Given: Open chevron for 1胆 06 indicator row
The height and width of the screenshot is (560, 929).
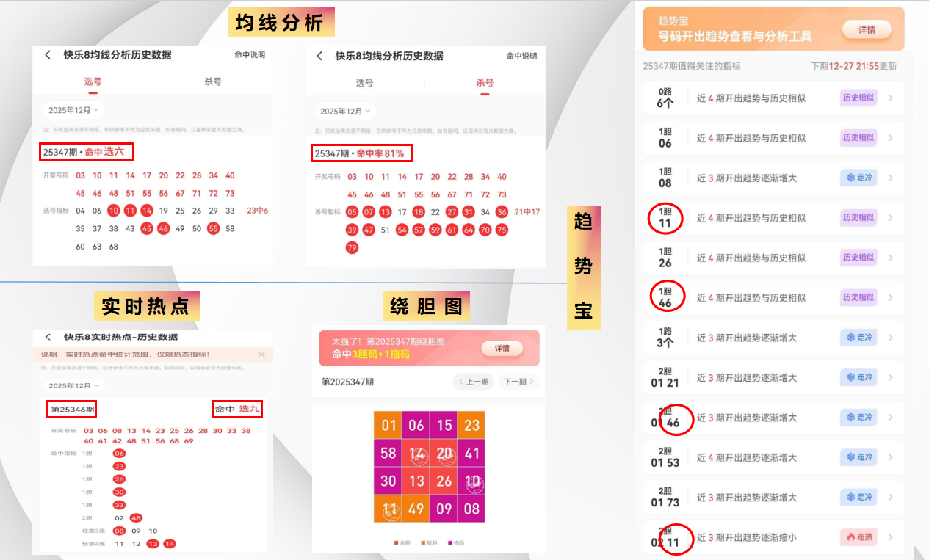Looking at the screenshot, I should point(892,138).
